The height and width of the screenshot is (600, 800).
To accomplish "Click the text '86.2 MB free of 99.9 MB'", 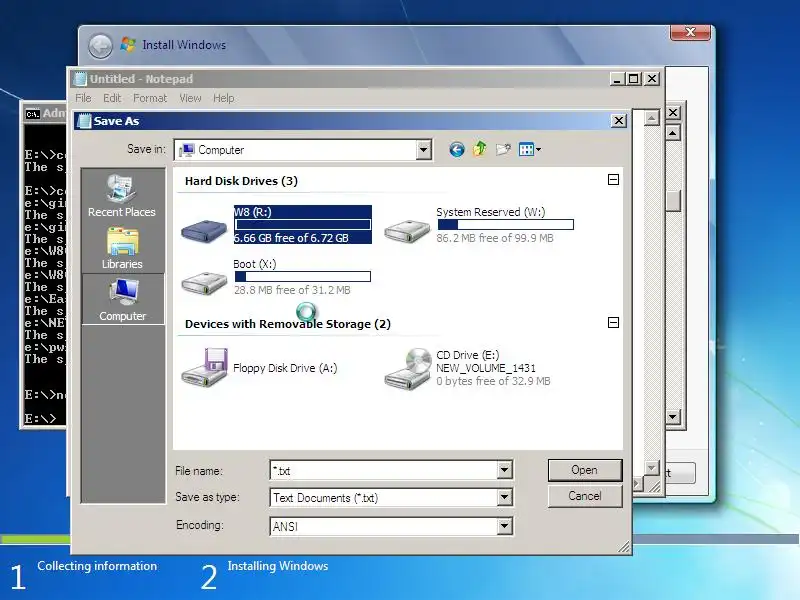I will point(495,238).
